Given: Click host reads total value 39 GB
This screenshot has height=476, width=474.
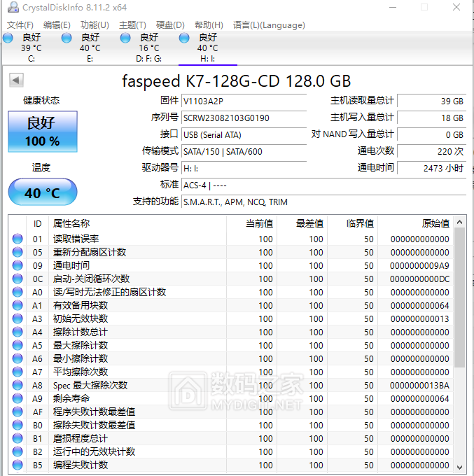Looking at the screenshot, I should pyautogui.click(x=431, y=101).
